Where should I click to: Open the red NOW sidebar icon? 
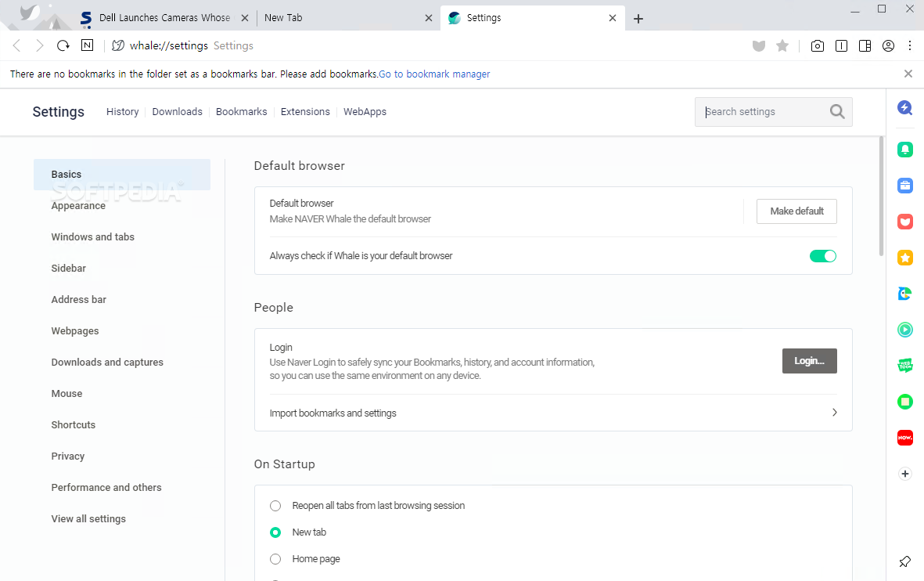tap(905, 438)
